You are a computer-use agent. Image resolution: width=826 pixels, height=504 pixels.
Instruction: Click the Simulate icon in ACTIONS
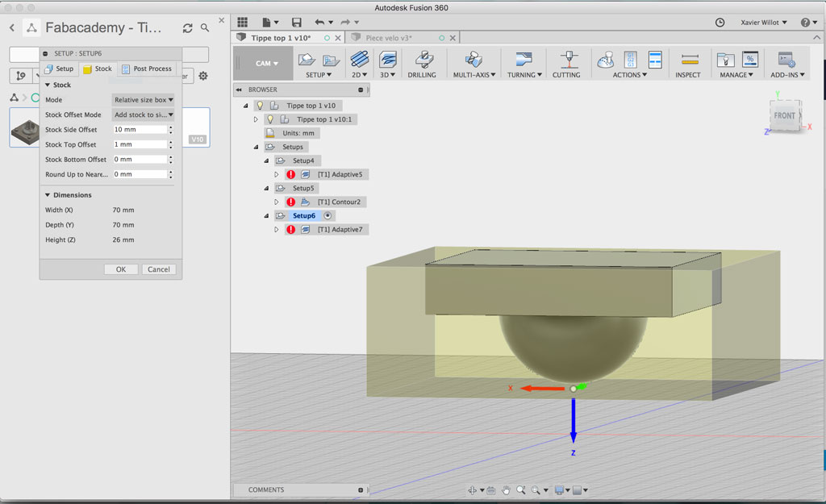tap(606, 60)
